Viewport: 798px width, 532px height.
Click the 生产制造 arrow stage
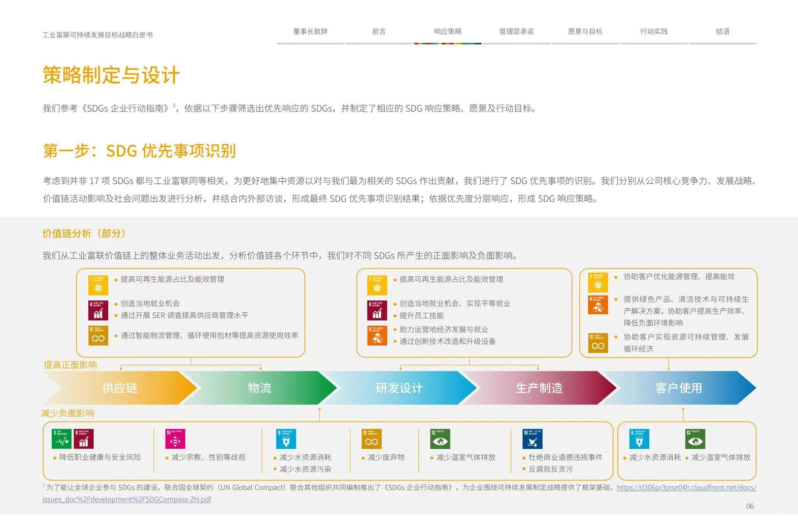[539, 388]
